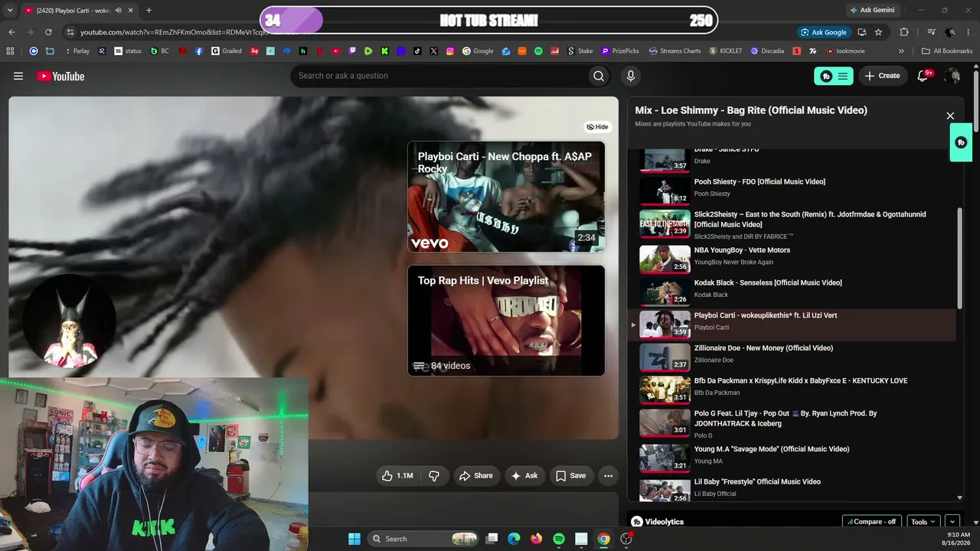Open more actions ellipsis menu
This screenshot has height=551, width=980.
[608, 475]
